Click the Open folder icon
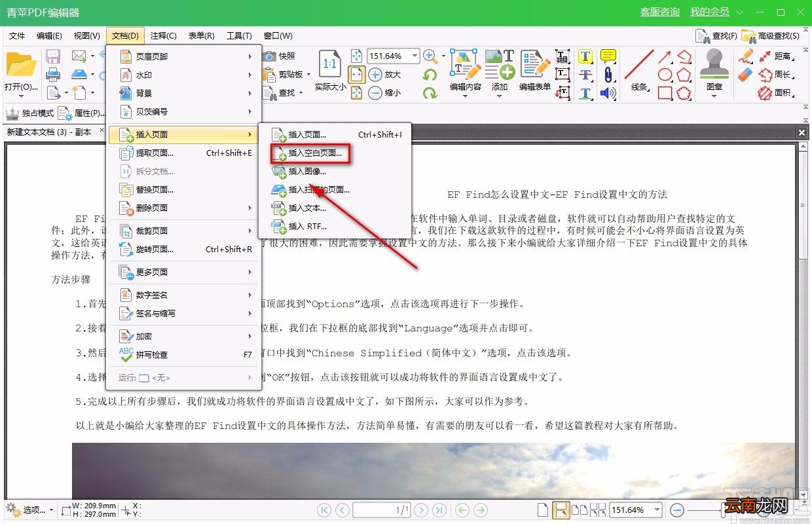The height and width of the screenshot is (524, 812). [x=20, y=65]
